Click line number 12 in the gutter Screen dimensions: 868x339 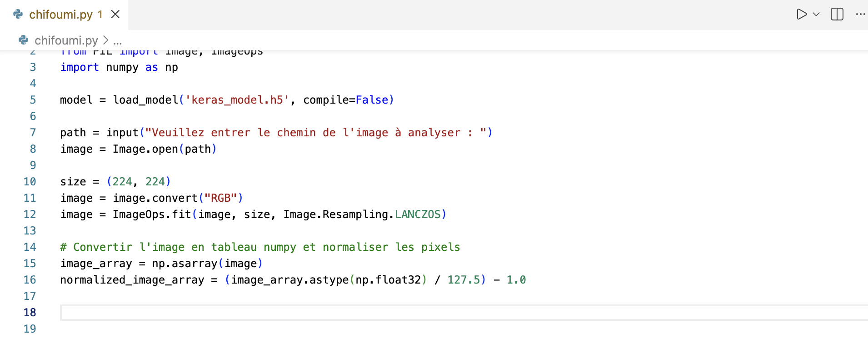click(30, 214)
